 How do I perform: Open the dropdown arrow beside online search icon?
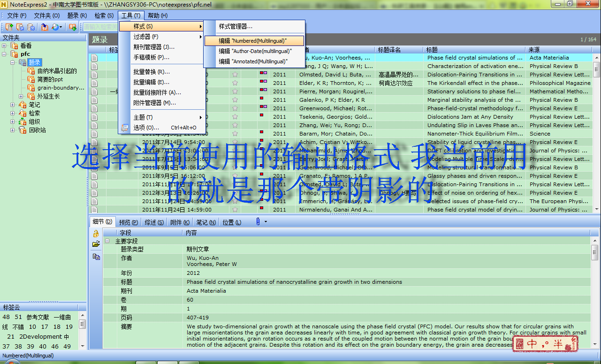(x=61, y=27)
